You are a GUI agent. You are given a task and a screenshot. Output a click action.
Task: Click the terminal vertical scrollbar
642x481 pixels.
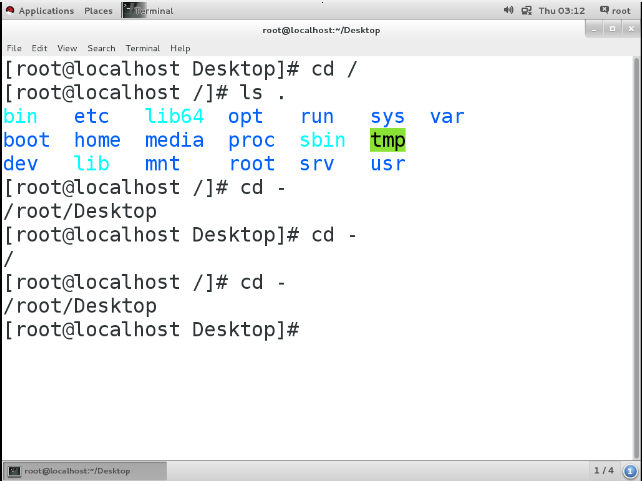click(x=636, y=258)
